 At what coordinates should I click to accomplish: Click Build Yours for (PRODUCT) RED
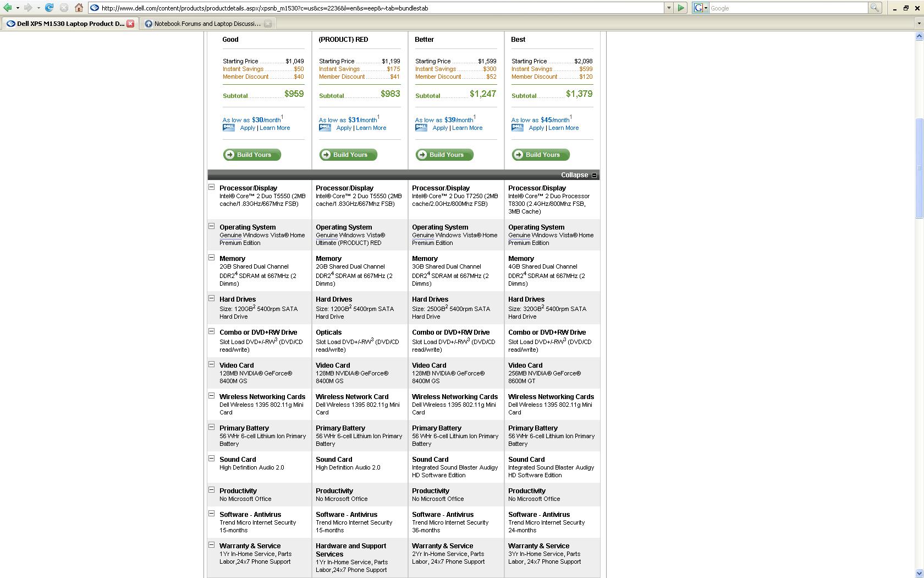(x=348, y=155)
